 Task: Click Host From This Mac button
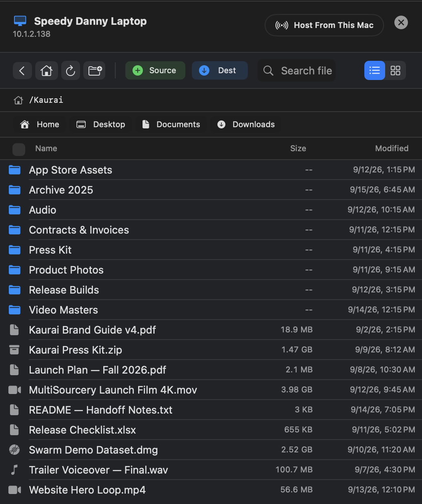[324, 25]
